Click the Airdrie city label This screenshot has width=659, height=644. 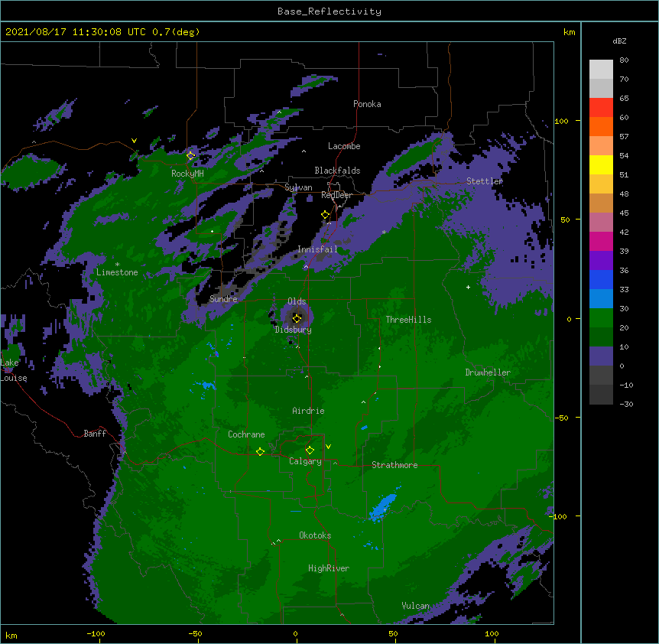[308, 411]
